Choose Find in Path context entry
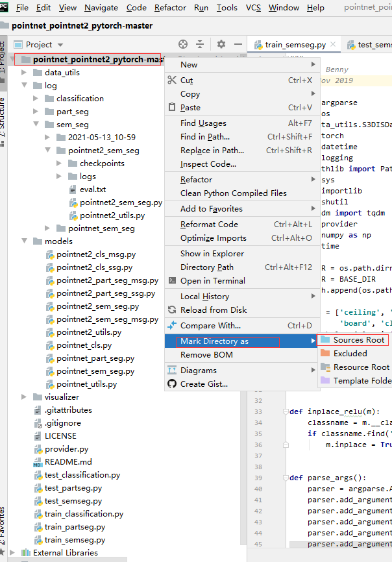The width and height of the screenshot is (392, 562). pos(242,136)
